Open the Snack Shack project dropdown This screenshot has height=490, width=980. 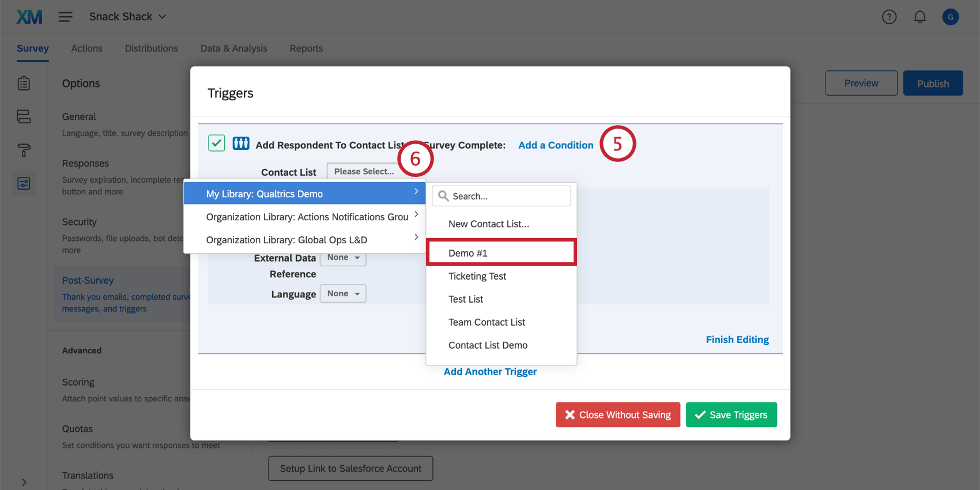[x=128, y=17]
